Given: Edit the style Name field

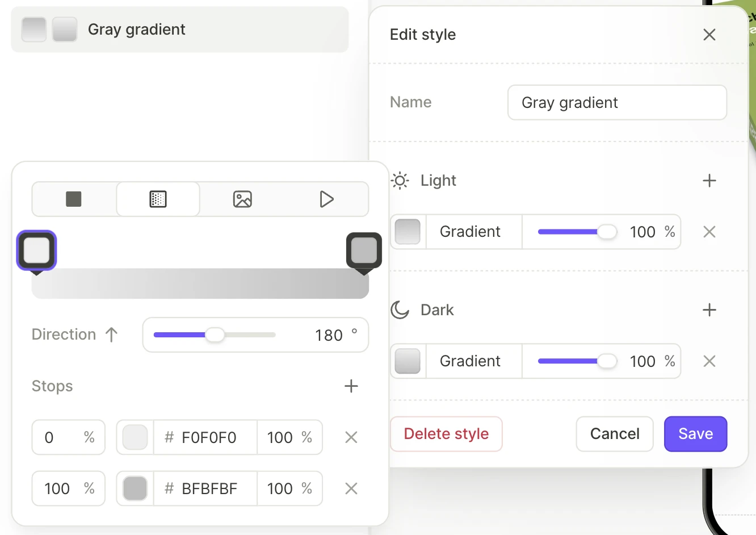Looking at the screenshot, I should coord(618,103).
